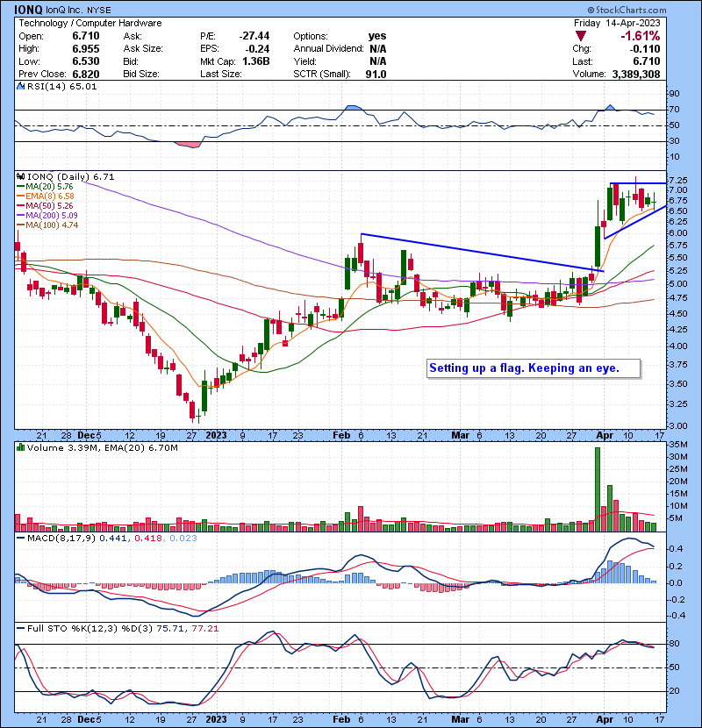Click the Apr label on the price chart axis

click(605, 435)
